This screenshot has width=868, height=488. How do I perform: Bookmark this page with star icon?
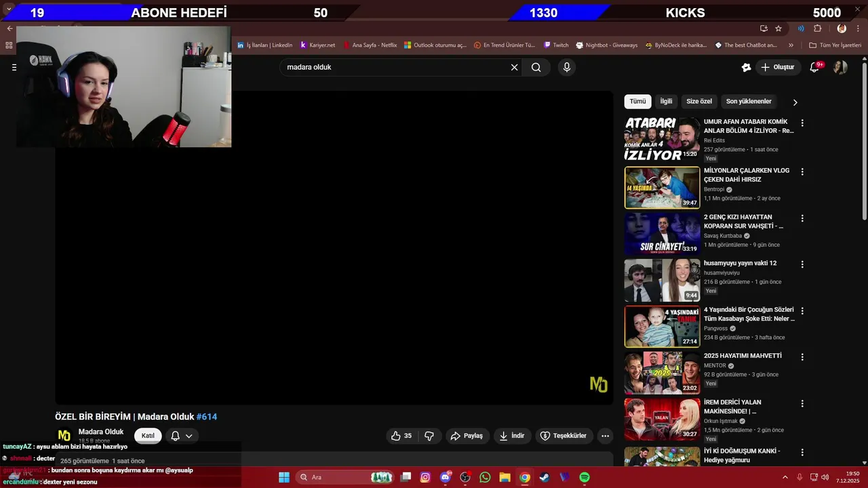pos(778,28)
